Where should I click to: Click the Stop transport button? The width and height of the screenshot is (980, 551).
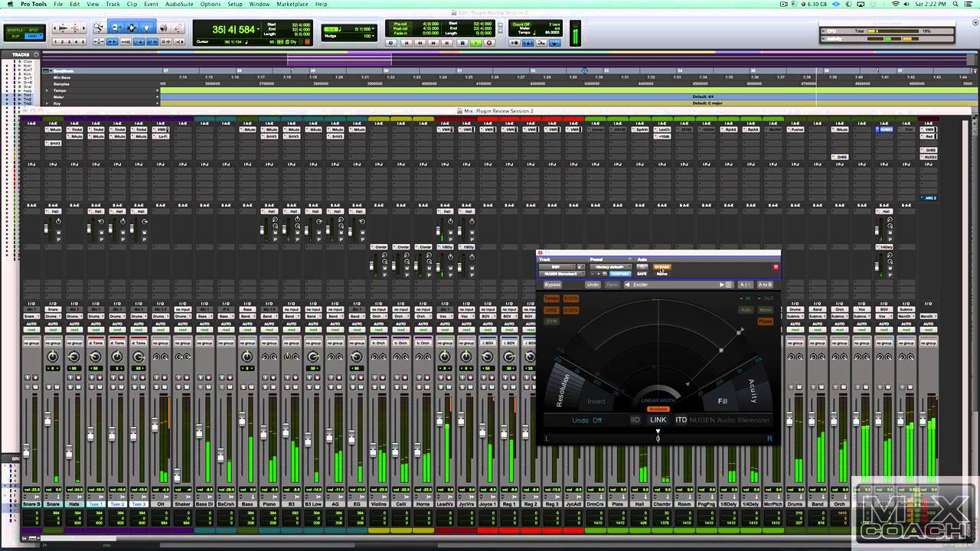[x=462, y=43]
